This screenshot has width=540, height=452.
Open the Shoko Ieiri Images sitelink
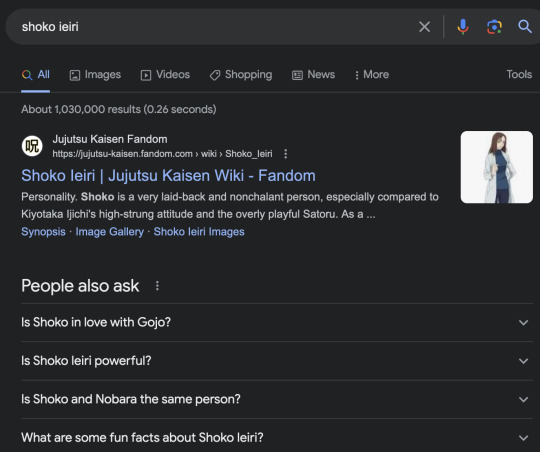tap(199, 232)
